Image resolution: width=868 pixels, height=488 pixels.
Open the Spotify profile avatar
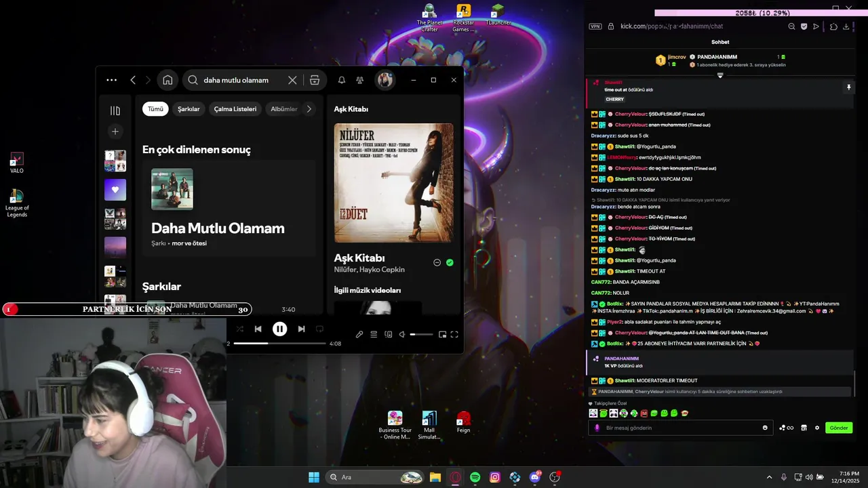(385, 80)
